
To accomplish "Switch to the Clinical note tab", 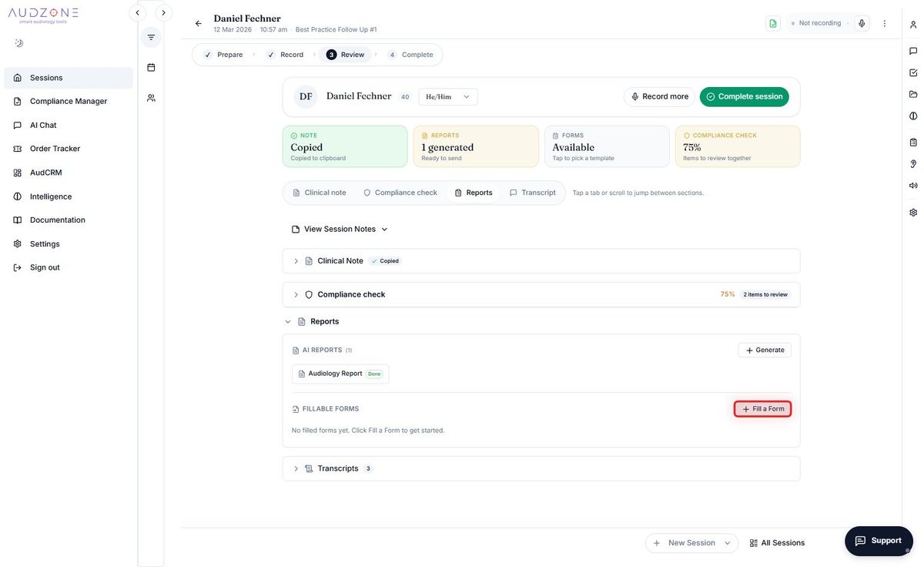I will click(320, 193).
